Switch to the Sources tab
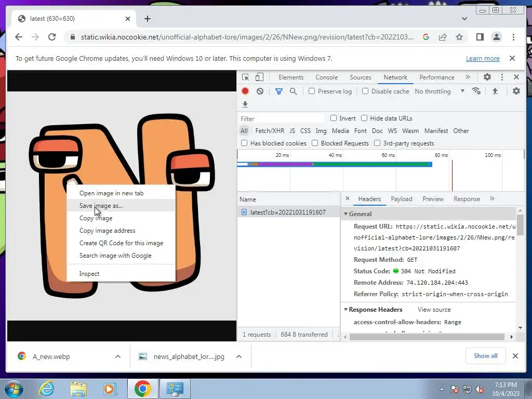Image resolution: width=532 pixels, height=399 pixels. tap(361, 77)
